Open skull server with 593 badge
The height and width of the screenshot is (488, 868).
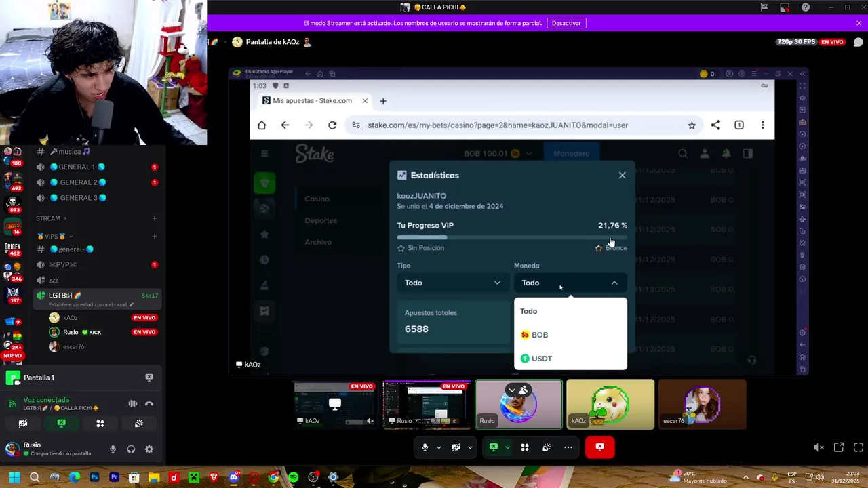[12, 203]
